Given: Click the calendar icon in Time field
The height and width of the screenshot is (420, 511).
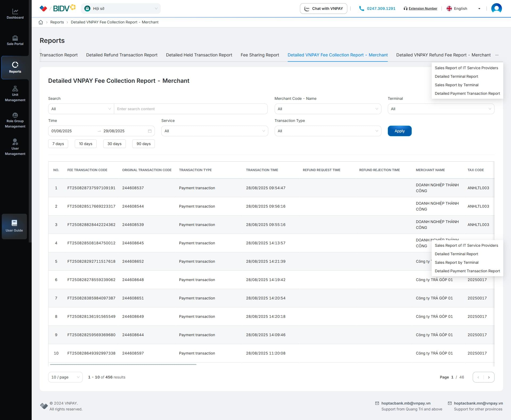Looking at the screenshot, I should [x=150, y=131].
